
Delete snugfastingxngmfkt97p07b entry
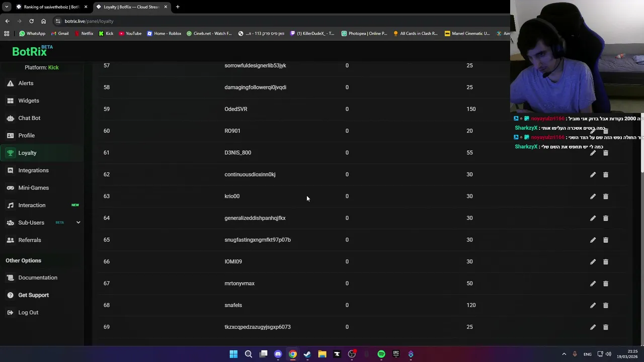[606, 240]
